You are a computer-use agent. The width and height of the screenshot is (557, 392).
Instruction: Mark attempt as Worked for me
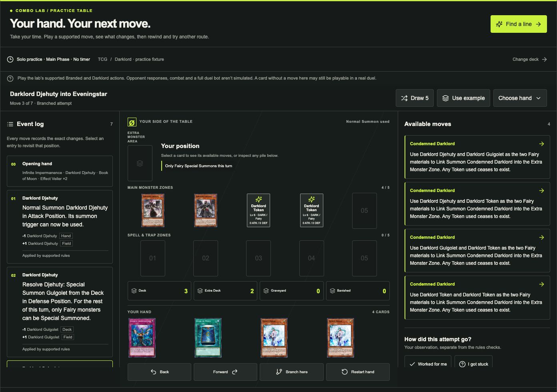pos(428,364)
